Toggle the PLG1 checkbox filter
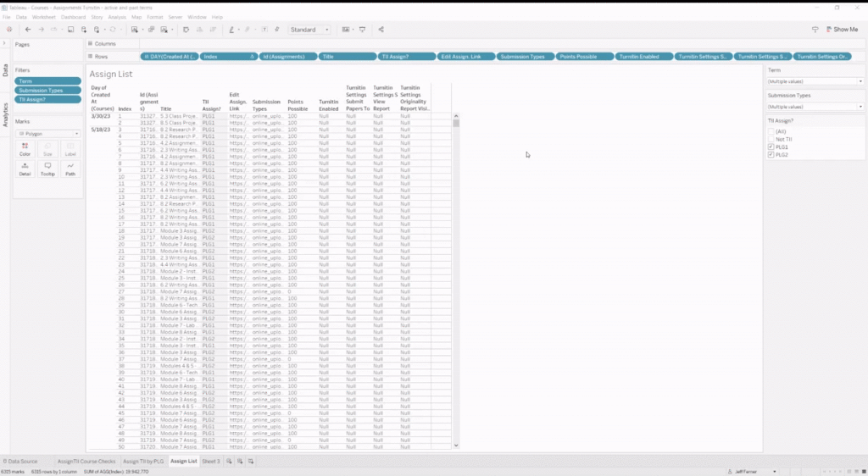 pyautogui.click(x=771, y=147)
